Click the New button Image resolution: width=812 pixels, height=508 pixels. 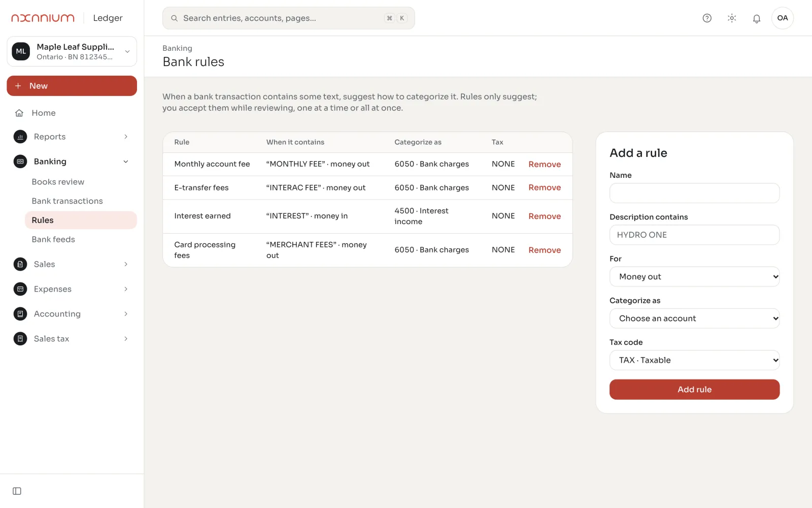[72, 86]
